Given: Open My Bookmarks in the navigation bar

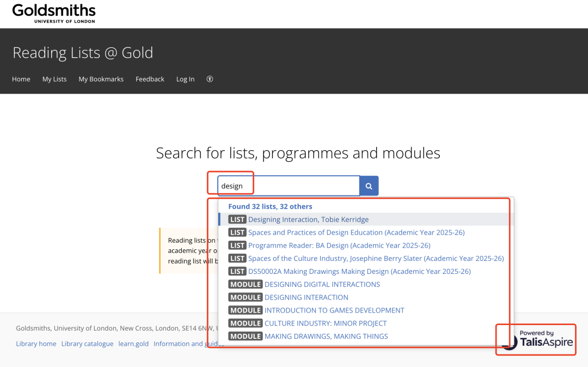Looking at the screenshot, I should pyautogui.click(x=101, y=79).
